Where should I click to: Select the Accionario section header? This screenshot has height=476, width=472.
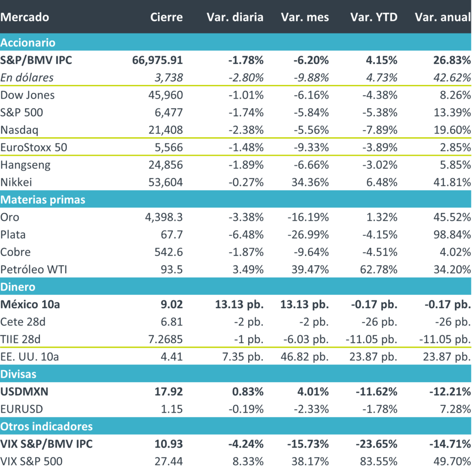pyautogui.click(x=28, y=43)
